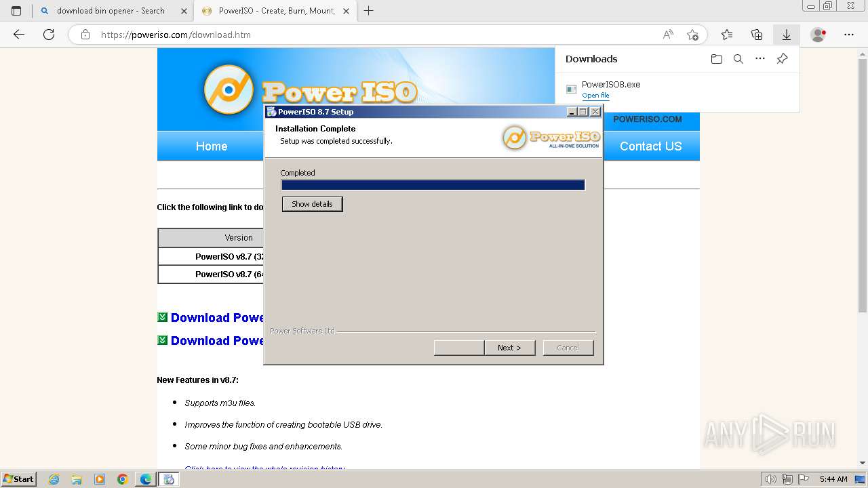Image resolution: width=868 pixels, height=488 pixels.
Task: Launch Chrome from taskbar
Action: [x=123, y=479]
